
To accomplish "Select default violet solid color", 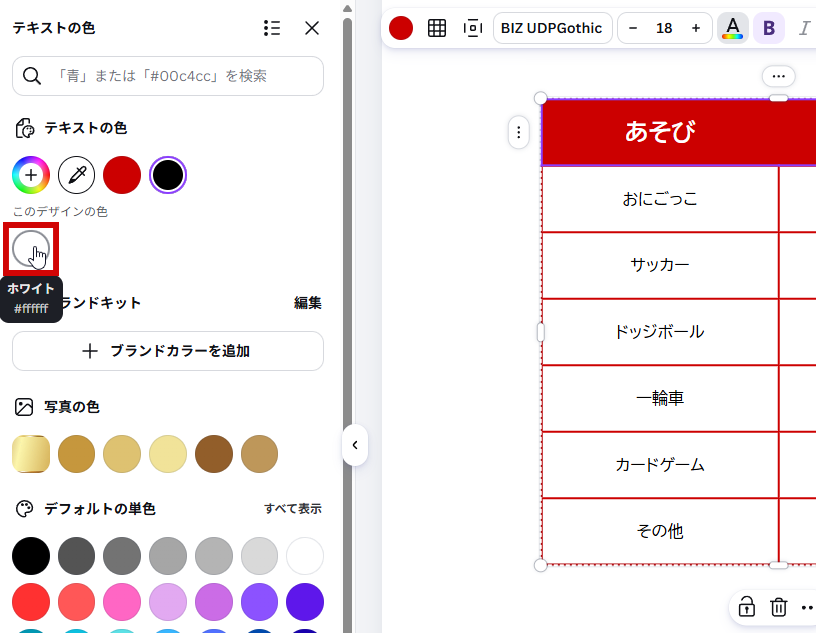I will pyautogui.click(x=259, y=602).
